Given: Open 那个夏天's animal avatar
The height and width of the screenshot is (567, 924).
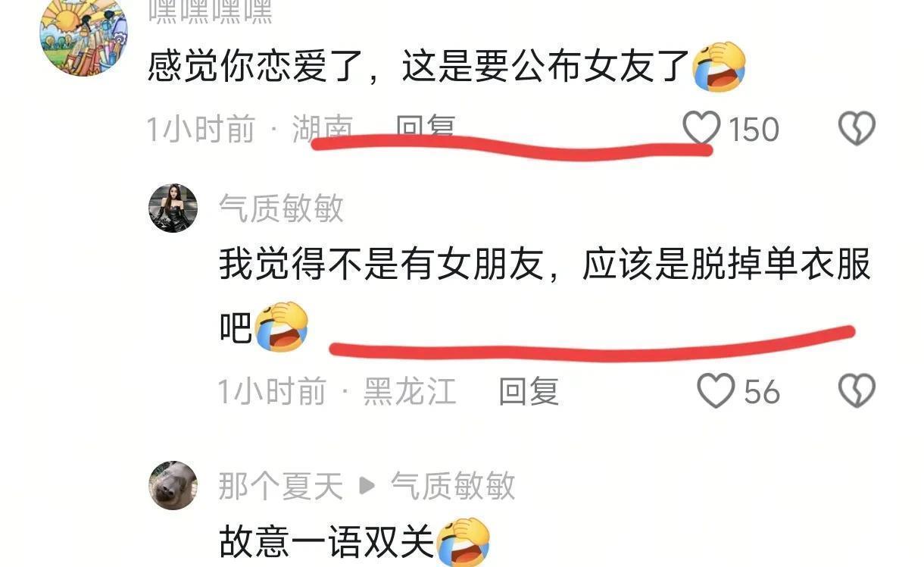Looking at the screenshot, I should [x=173, y=485].
